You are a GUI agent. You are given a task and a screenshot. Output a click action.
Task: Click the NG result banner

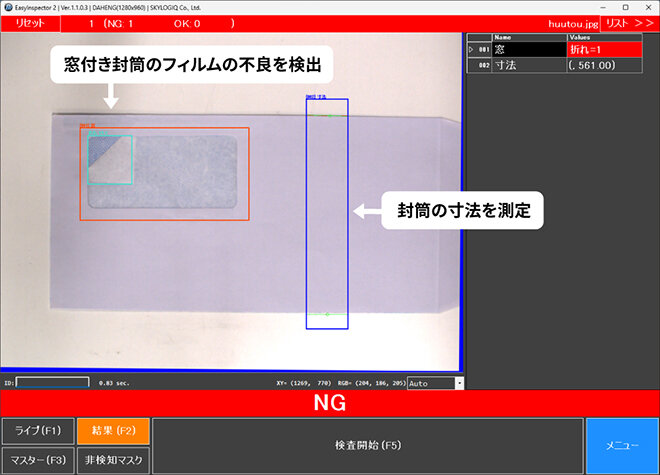(330, 403)
